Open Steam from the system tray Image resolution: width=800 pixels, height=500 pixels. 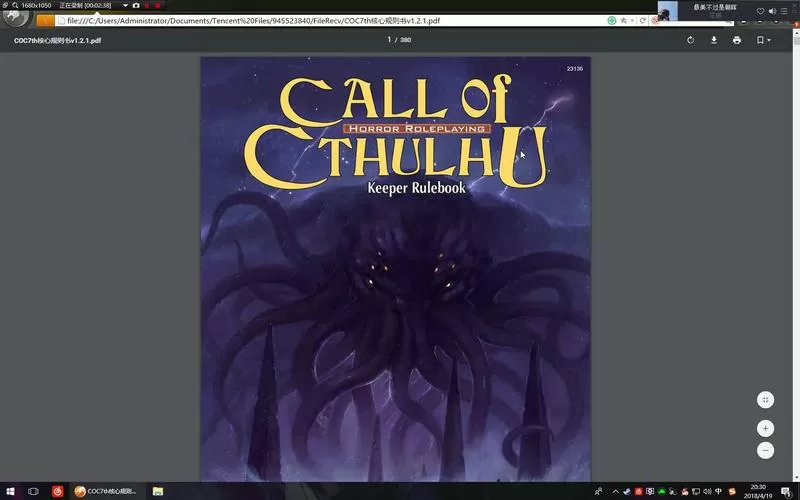tap(627, 492)
